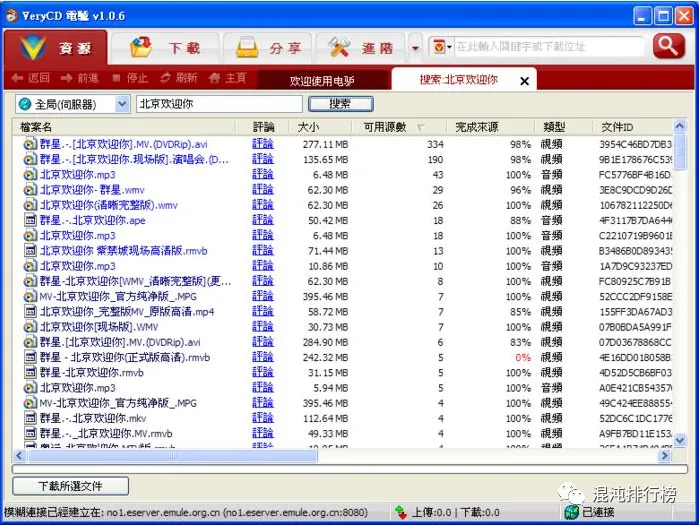The image size is (699, 526).
Task: Click the red 0% completed-source value
Action: point(522,358)
